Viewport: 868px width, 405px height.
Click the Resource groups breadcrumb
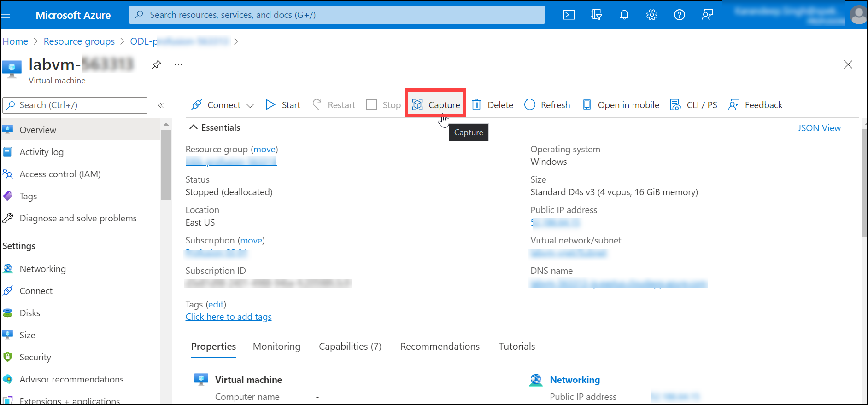[x=79, y=41]
